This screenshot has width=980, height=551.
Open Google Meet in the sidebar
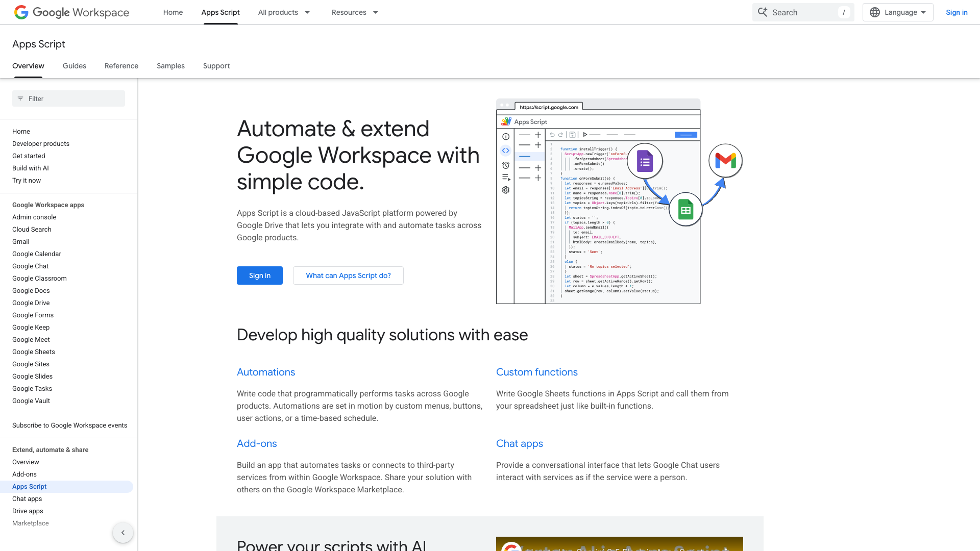coord(31,339)
